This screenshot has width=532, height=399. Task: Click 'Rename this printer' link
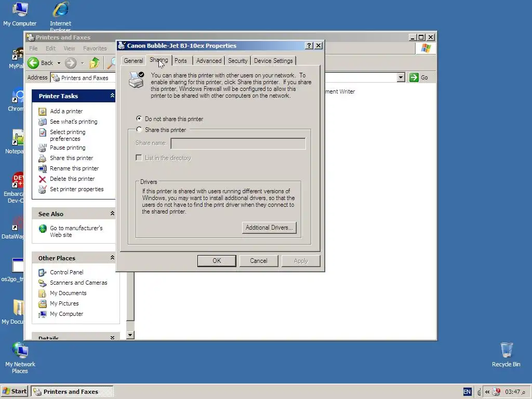[74, 169]
